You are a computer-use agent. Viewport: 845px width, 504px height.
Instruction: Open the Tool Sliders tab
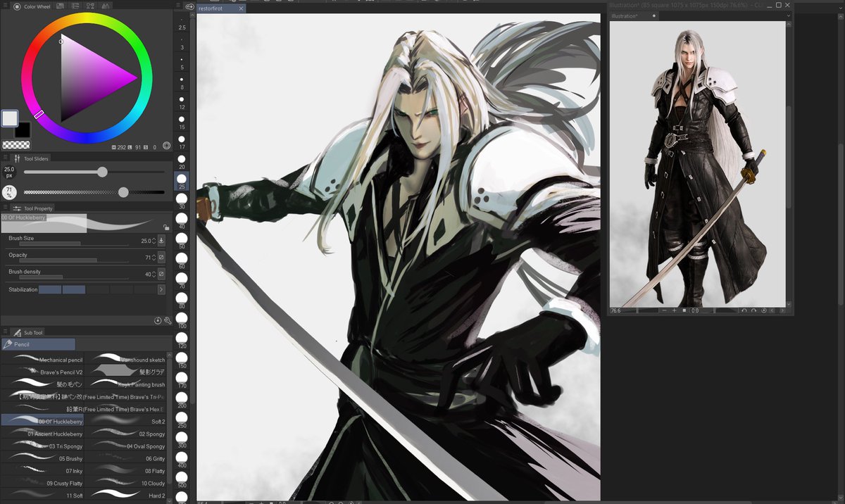pos(32,158)
